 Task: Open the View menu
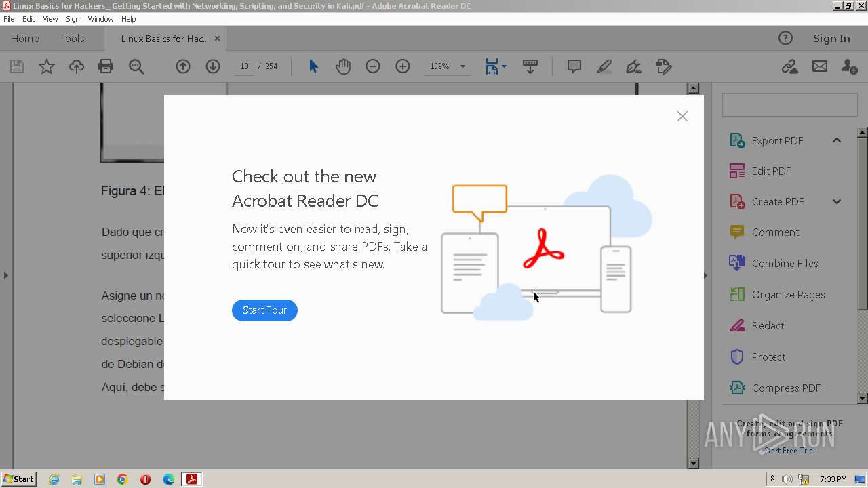click(50, 19)
